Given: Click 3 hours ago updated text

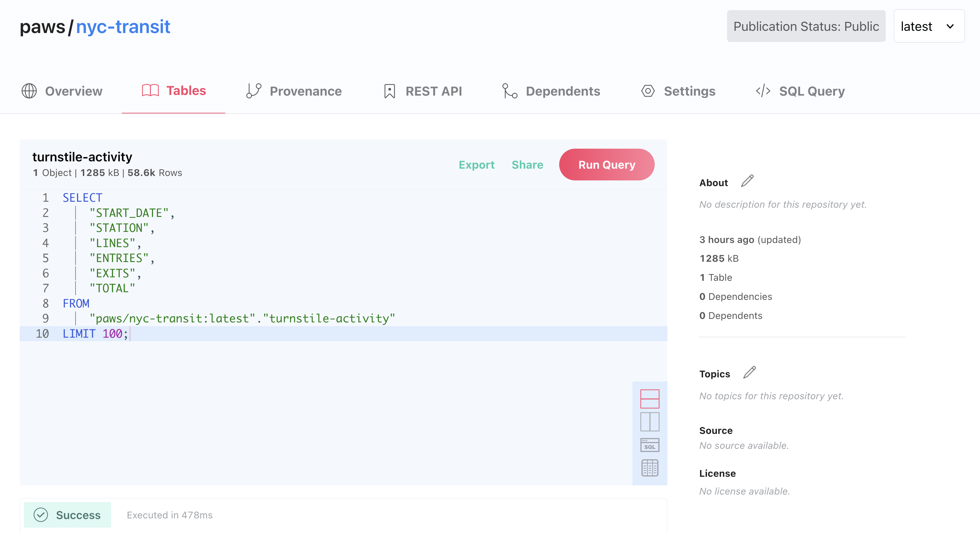Looking at the screenshot, I should coord(750,240).
